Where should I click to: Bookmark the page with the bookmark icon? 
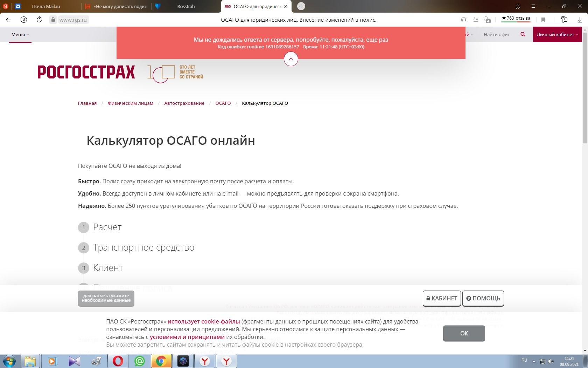543,20
